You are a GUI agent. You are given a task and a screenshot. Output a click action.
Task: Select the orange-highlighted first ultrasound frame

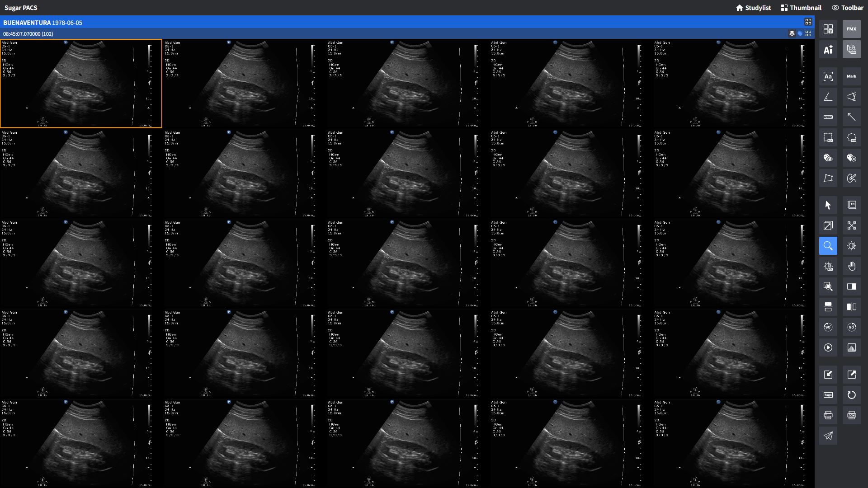[x=81, y=84]
